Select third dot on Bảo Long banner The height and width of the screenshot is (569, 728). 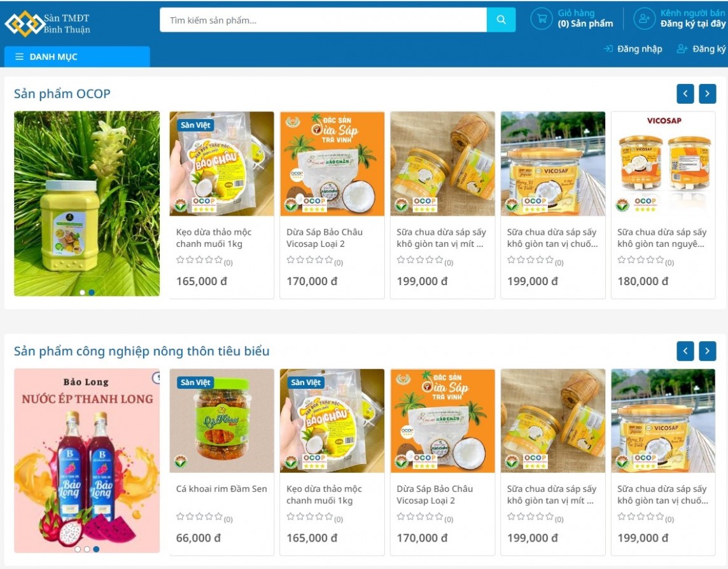[96, 549]
